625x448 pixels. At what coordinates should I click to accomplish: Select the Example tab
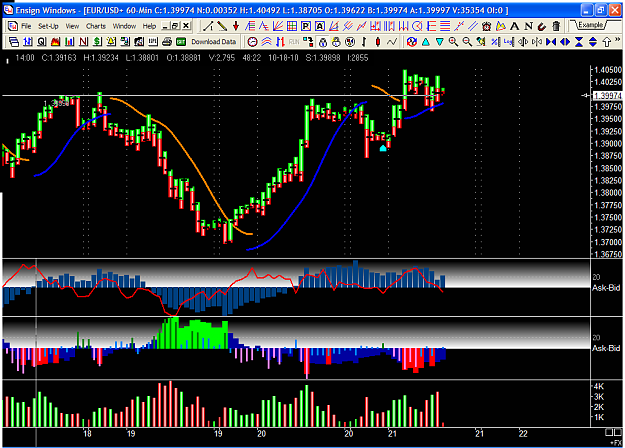590,25
